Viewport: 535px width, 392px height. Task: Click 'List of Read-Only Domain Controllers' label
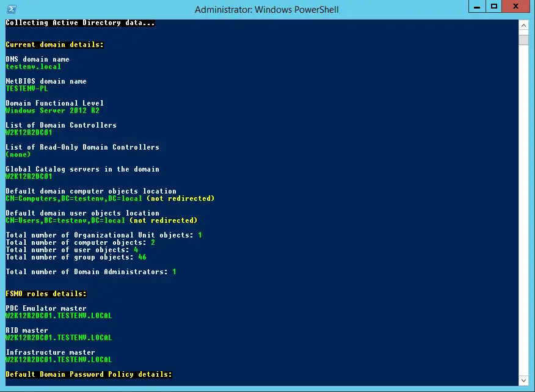82,147
